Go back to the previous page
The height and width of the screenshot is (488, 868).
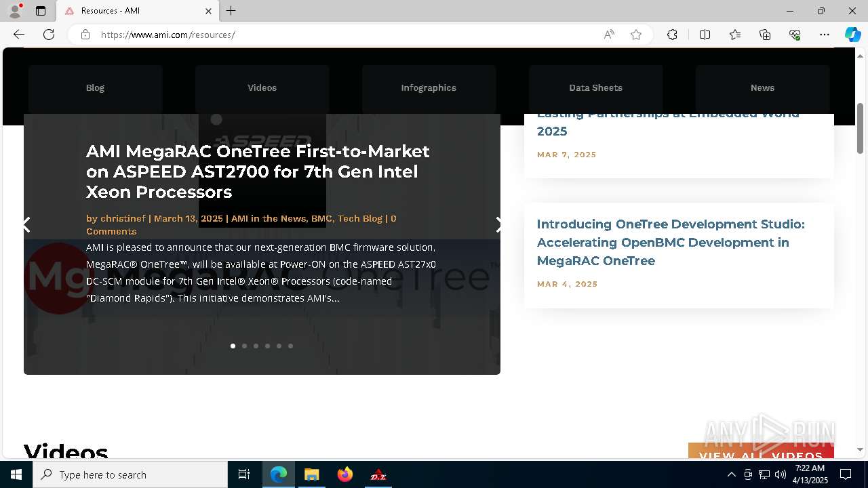[19, 35]
